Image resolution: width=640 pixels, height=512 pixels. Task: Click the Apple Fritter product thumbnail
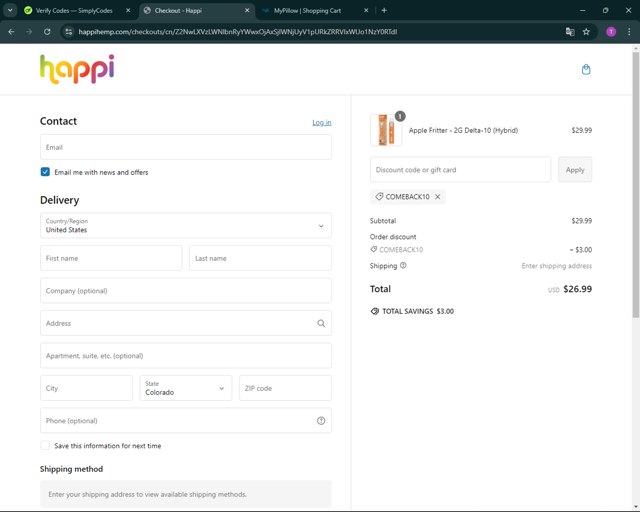[386, 130]
